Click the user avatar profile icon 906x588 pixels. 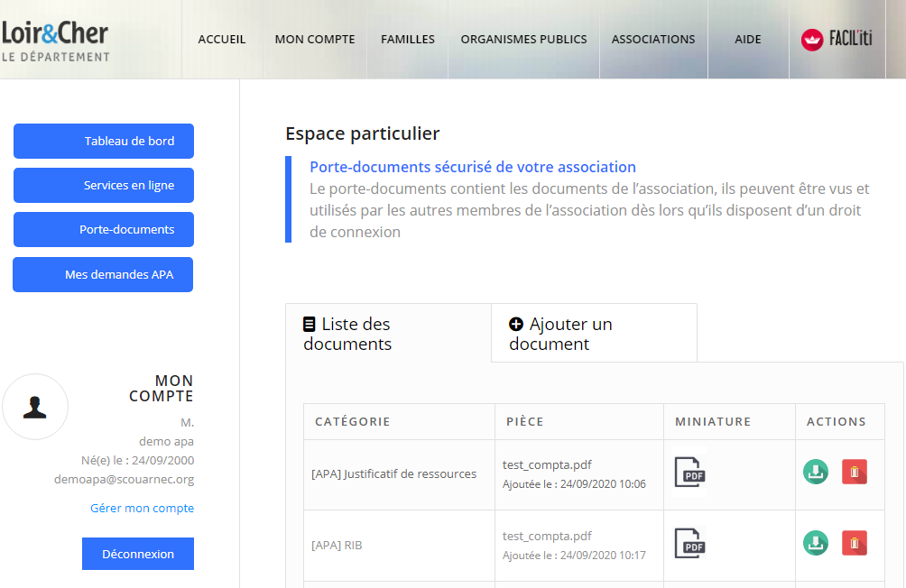(x=35, y=407)
